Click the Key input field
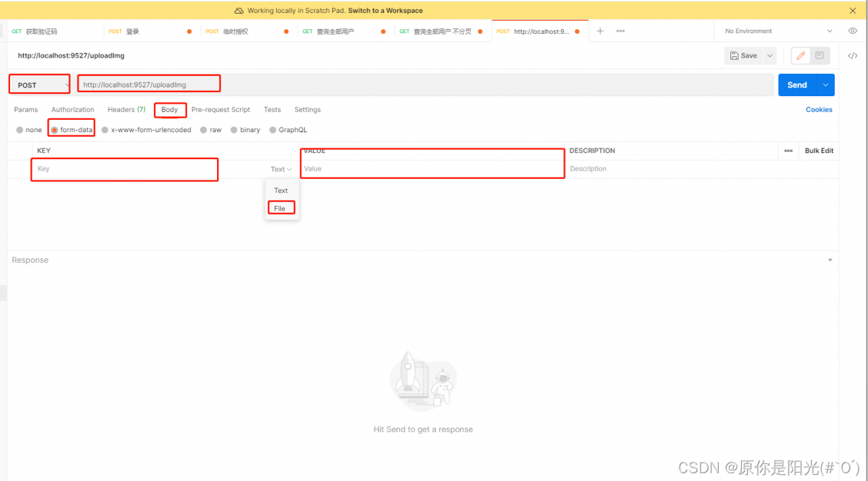 (x=124, y=169)
